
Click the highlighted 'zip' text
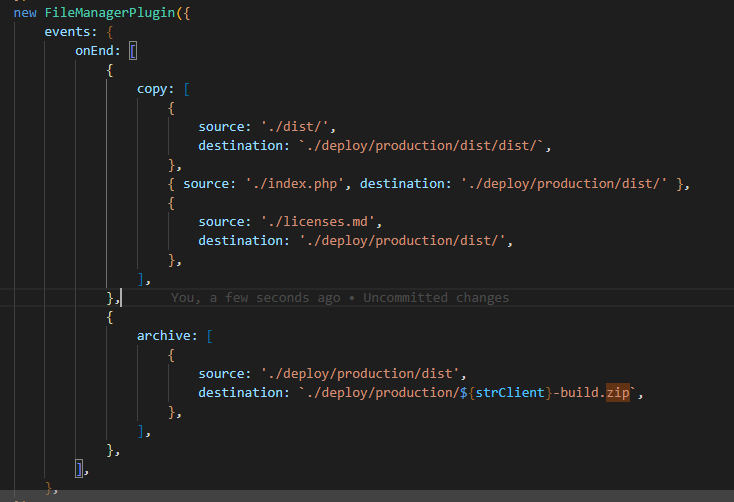(x=618, y=392)
